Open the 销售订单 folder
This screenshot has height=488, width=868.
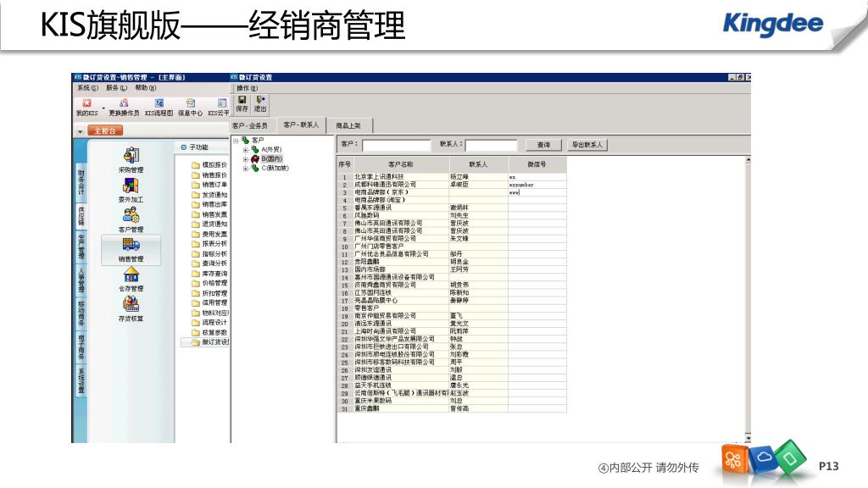pyautogui.click(x=209, y=185)
